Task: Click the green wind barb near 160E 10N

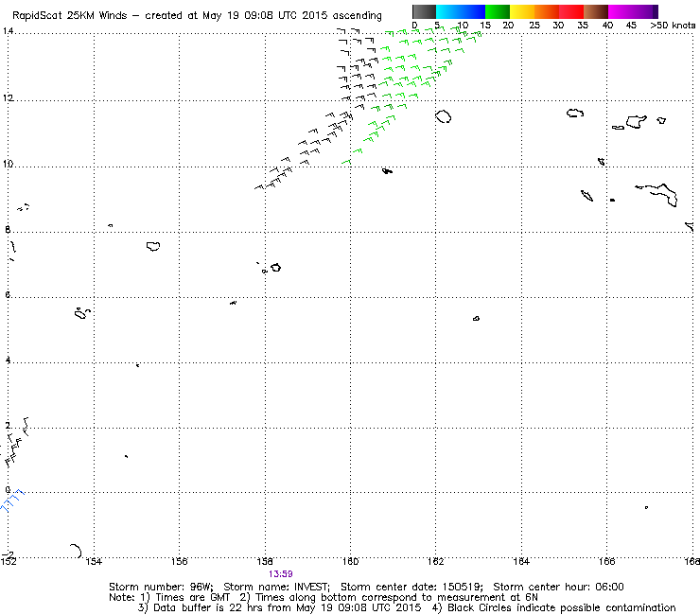Action: pyautogui.click(x=347, y=162)
